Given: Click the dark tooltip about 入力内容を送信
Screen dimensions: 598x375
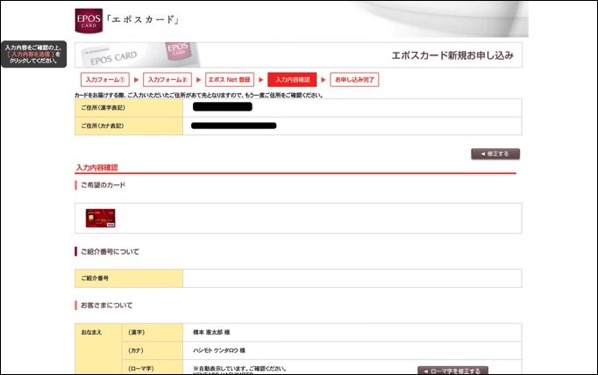Looking at the screenshot, I should pos(34,54).
